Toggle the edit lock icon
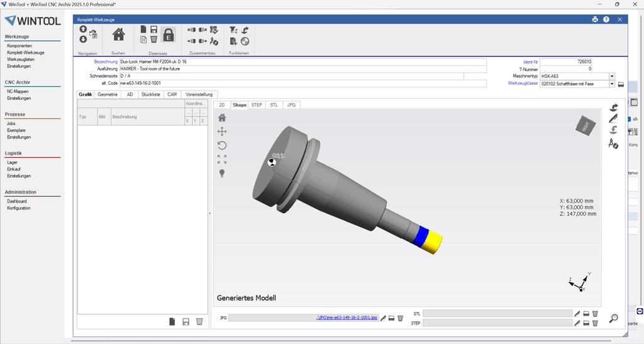Screen dimensions: 644x344 (x=169, y=35)
